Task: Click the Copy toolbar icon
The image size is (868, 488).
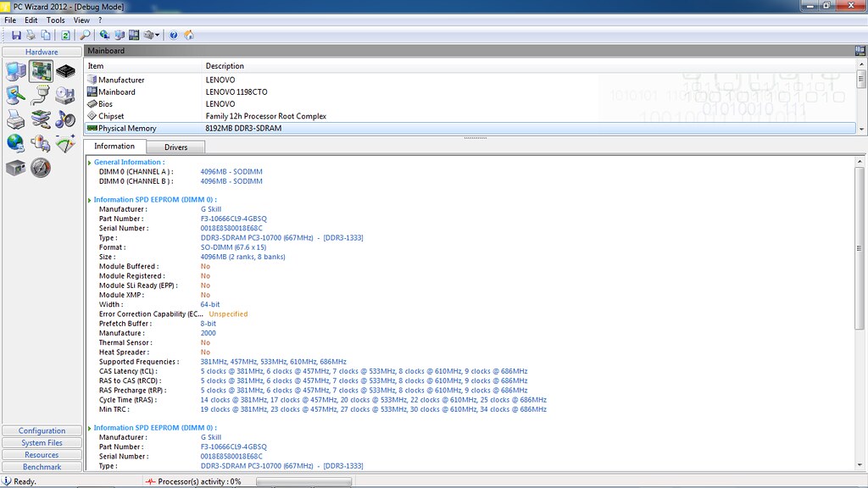Action: [x=46, y=35]
